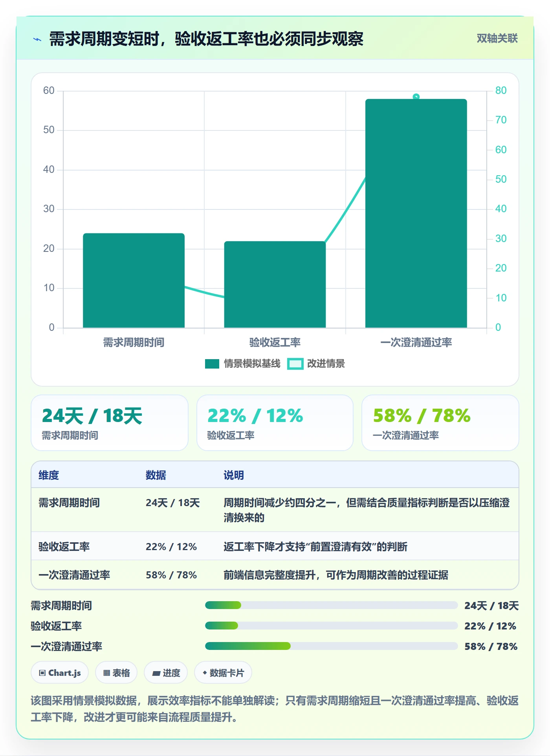Toggle the 改进情景 legend item
The height and width of the screenshot is (756, 550).
click(316, 364)
